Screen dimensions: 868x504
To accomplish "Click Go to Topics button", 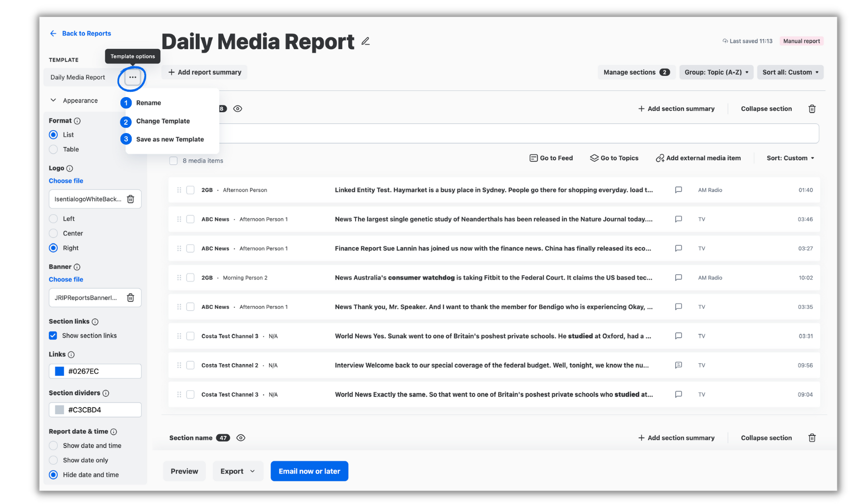I will coord(614,158).
